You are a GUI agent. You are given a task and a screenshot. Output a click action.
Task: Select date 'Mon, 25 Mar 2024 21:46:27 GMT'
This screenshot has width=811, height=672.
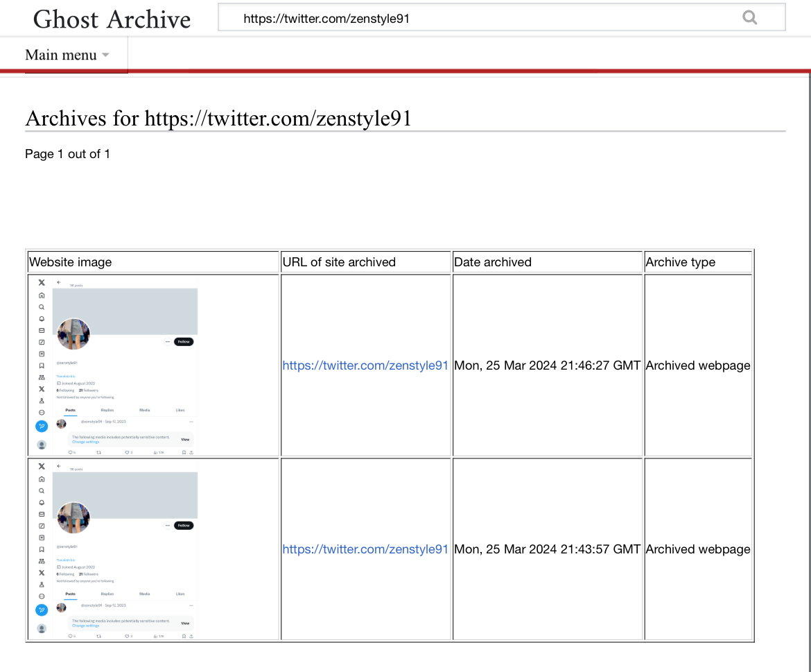pos(547,365)
